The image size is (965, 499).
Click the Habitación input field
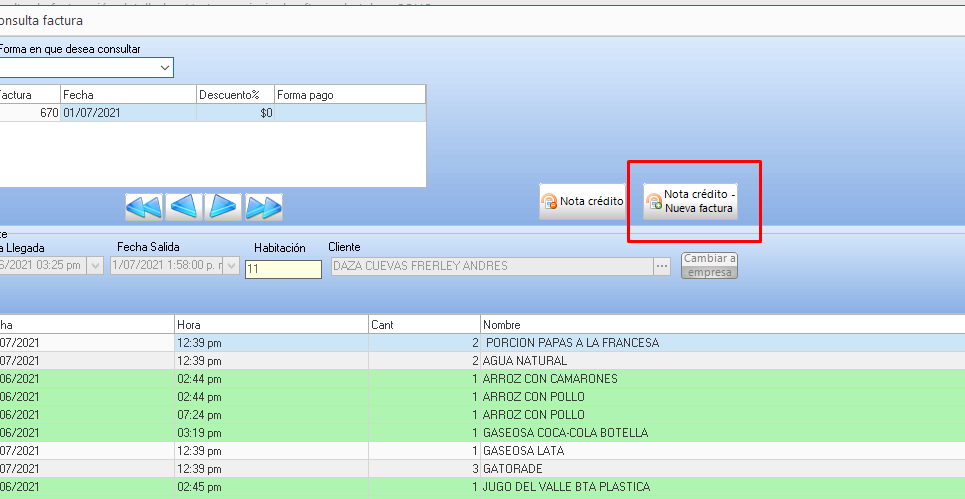pyautogui.click(x=283, y=269)
